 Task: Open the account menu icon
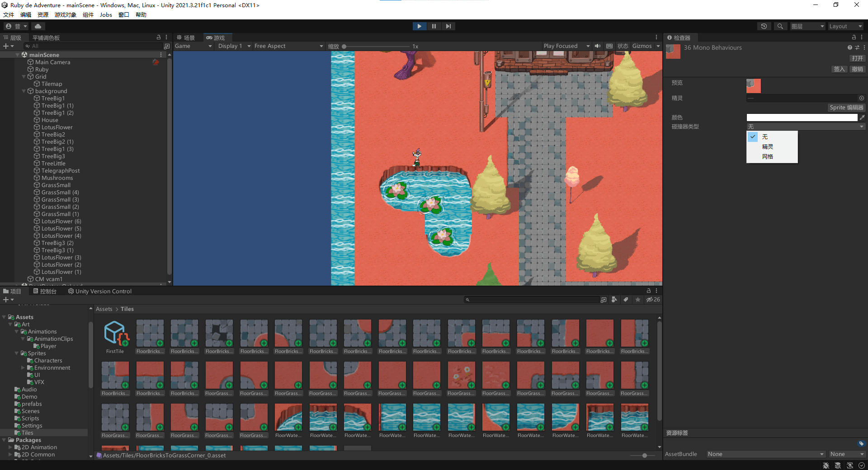pyautogui.click(x=16, y=26)
